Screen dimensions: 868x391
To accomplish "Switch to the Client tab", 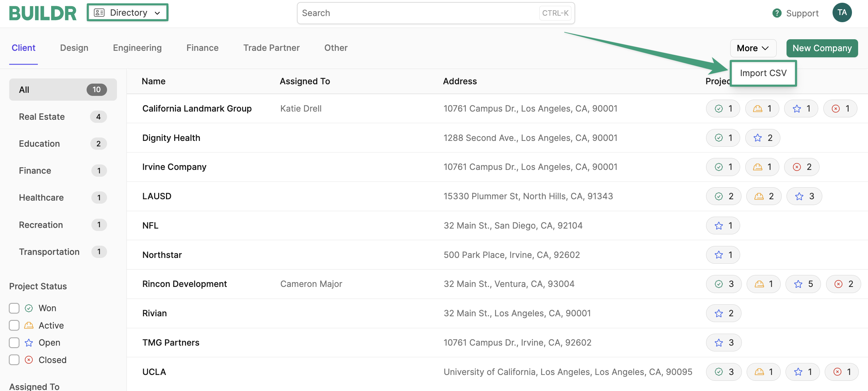I will tap(24, 48).
